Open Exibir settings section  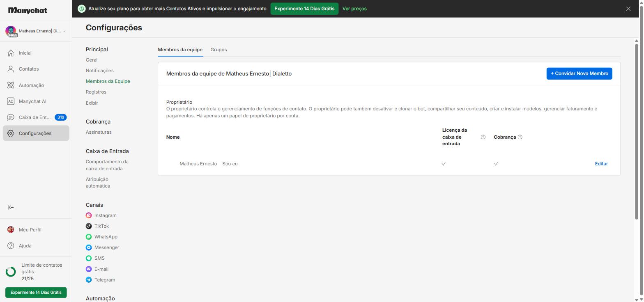pyautogui.click(x=92, y=103)
